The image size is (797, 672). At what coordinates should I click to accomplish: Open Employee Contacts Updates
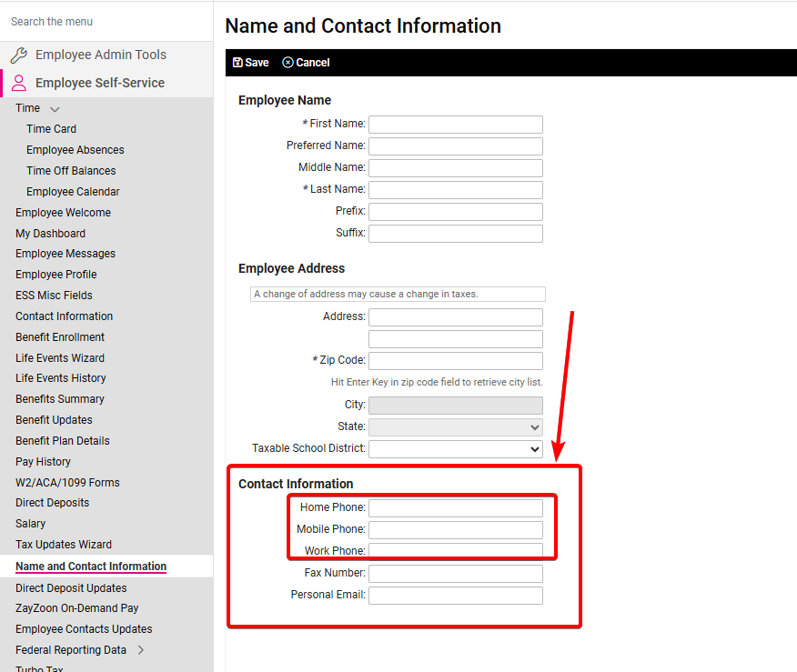pos(84,629)
